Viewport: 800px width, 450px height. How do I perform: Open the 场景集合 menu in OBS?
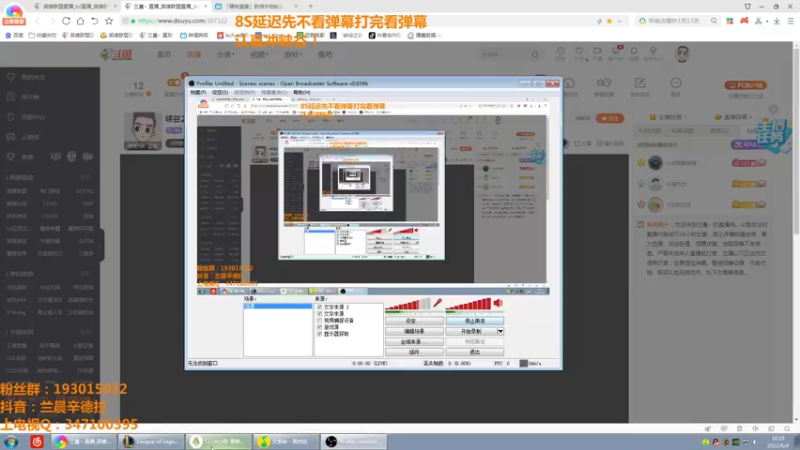(273, 92)
